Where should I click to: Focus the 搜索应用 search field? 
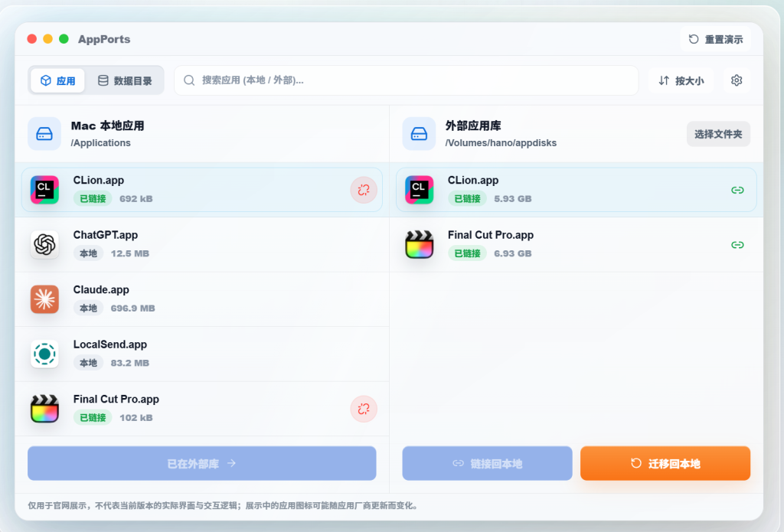(407, 80)
